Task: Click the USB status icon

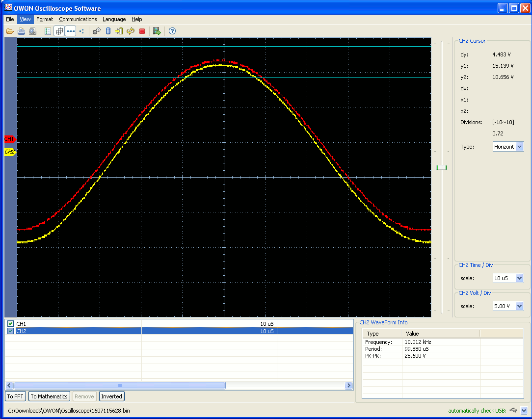Action: (x=513, y=410)
